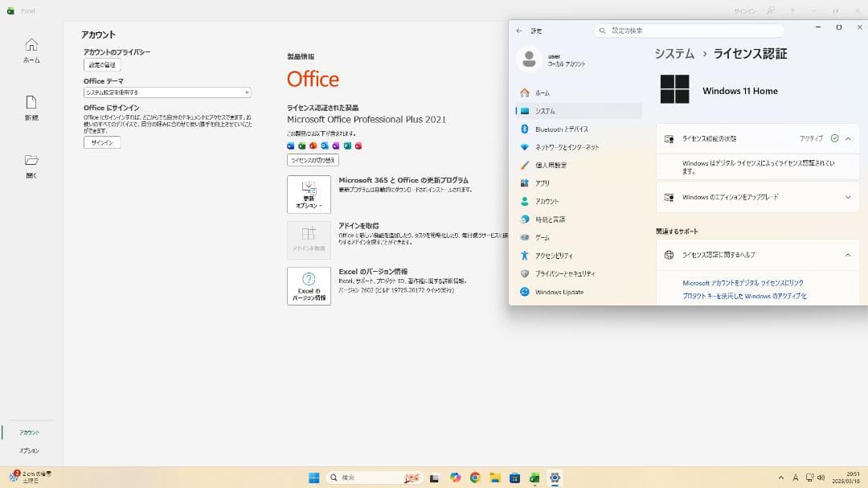This screenshot has height=488, width=868.
Task: Open Bluetooth and devices in Settings sidebar
Action: coord(563,128)
